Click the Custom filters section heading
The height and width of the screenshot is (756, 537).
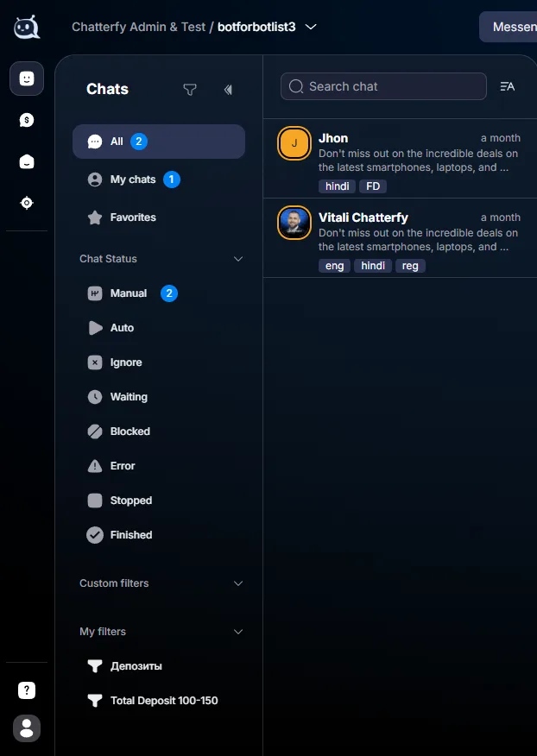(114, 583)
